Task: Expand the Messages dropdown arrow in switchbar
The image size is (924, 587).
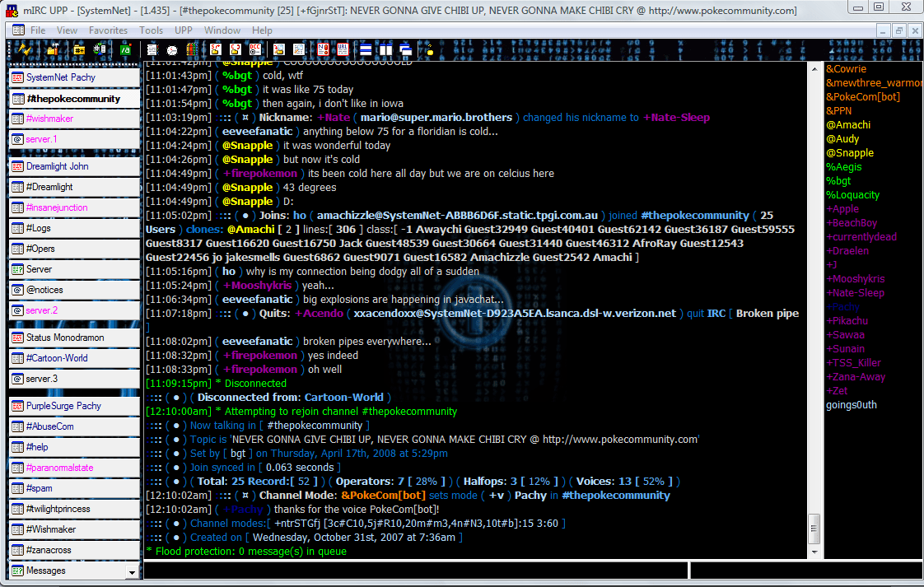Action: (132, 571)
